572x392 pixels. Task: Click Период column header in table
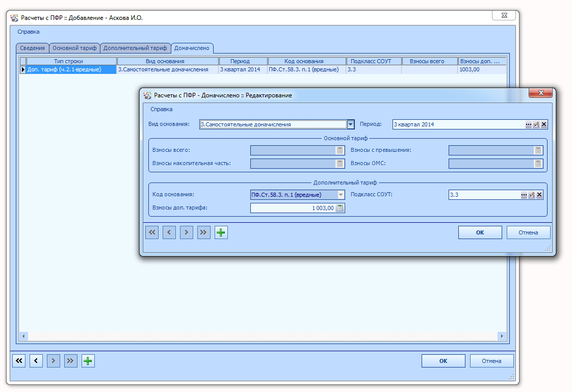243,61
